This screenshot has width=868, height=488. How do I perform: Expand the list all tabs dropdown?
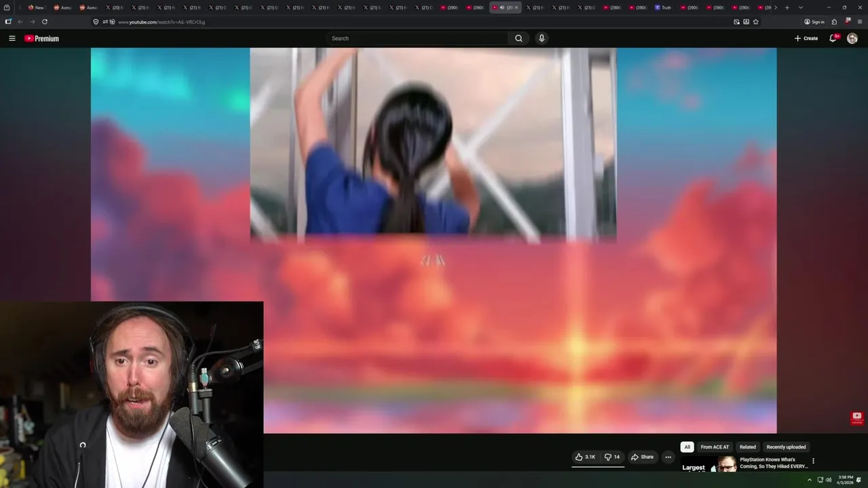tap(801, 7)
